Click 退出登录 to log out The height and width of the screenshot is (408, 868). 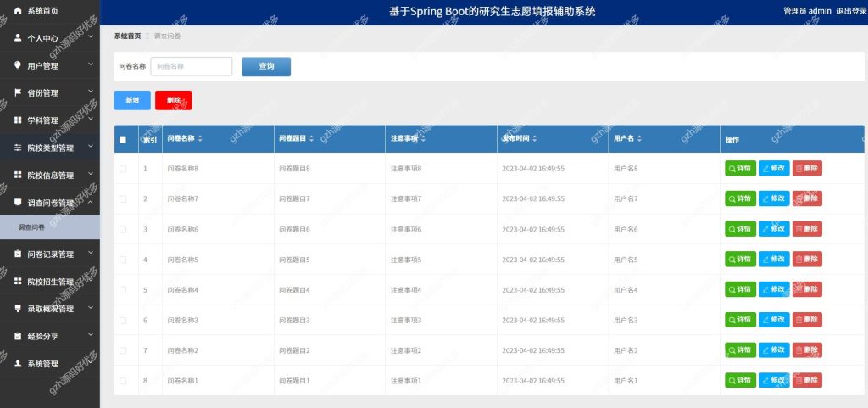[851, 11]
